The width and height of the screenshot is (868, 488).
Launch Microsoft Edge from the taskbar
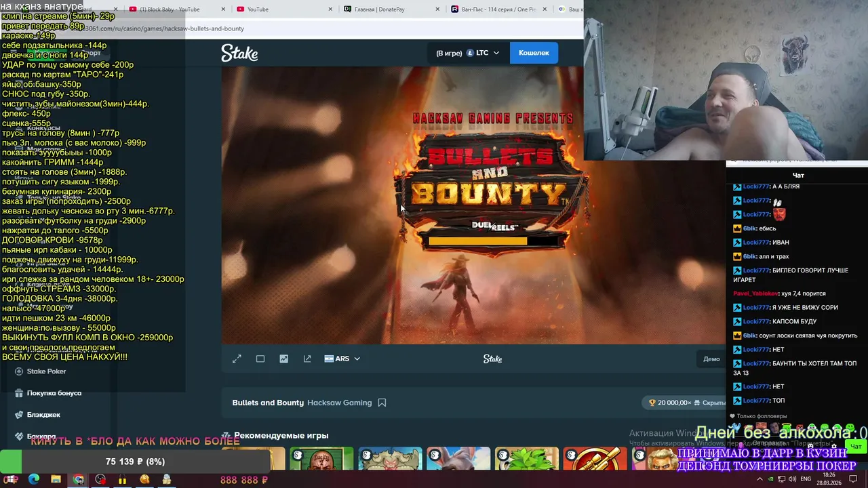(33, 480)
